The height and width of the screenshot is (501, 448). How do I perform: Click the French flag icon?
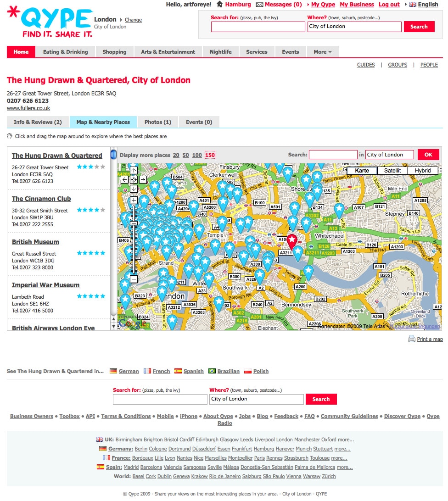coord(147,371)
